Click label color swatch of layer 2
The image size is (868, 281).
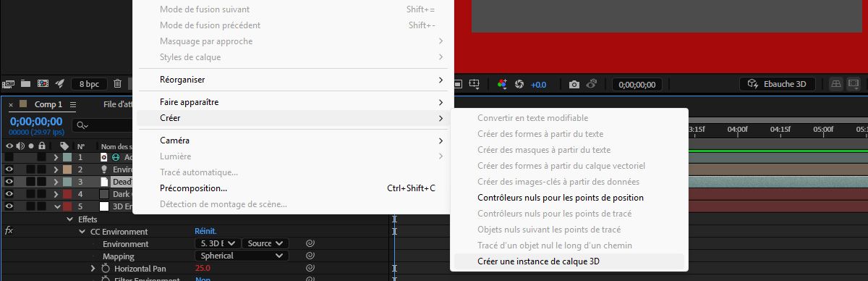point(67,169)
